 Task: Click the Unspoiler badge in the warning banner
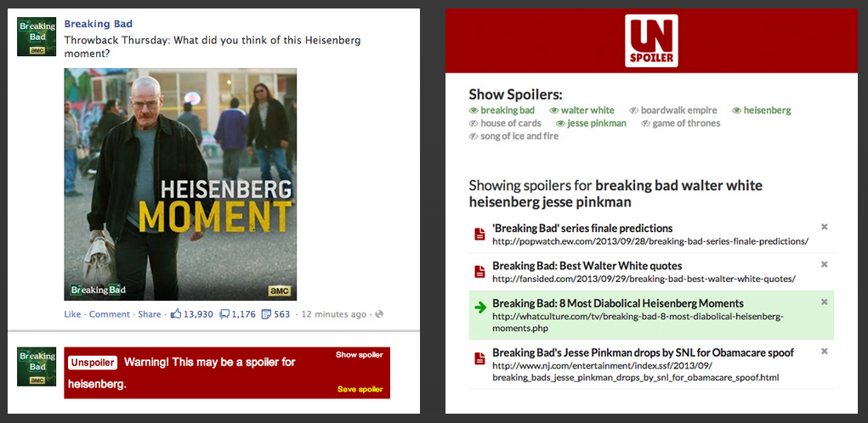[93, 362]
